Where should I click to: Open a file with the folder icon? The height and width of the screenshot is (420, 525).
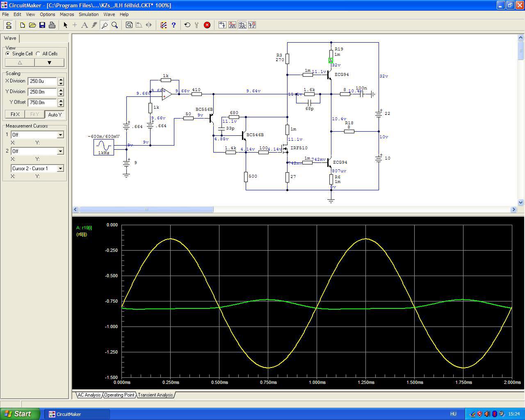(x=32, y=25)
